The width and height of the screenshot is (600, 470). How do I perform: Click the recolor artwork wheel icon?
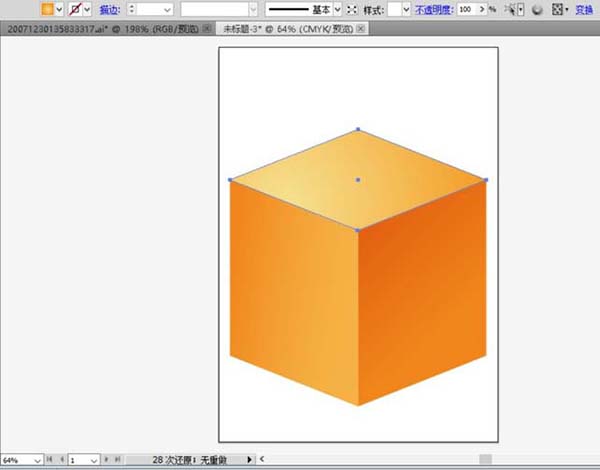point(537,10)
